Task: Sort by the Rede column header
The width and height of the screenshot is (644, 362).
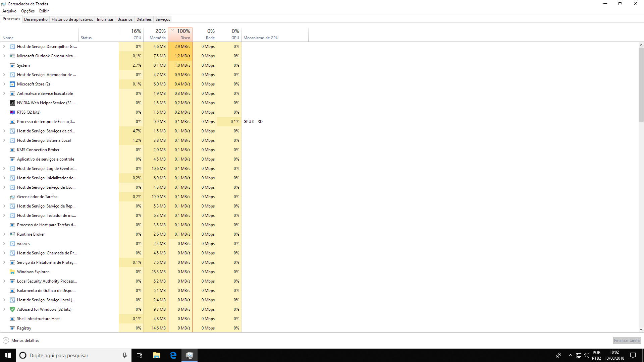Action: click(x=205, y=35)
